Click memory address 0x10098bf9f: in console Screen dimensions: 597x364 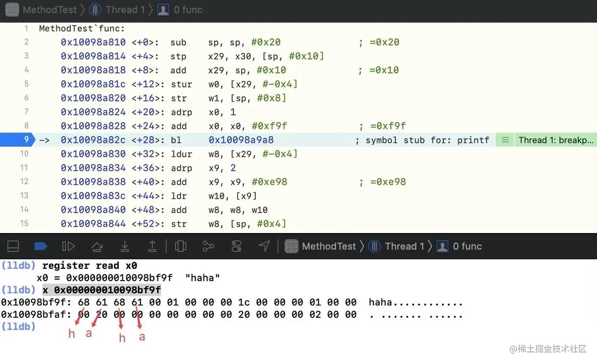(36, 302)
